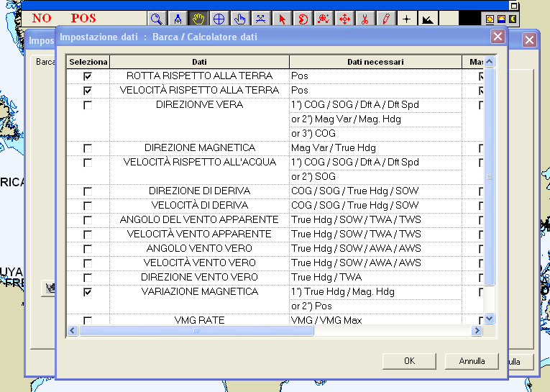
Task: Click the vertical scrollbar up arrow
Action: pos(489,62)
